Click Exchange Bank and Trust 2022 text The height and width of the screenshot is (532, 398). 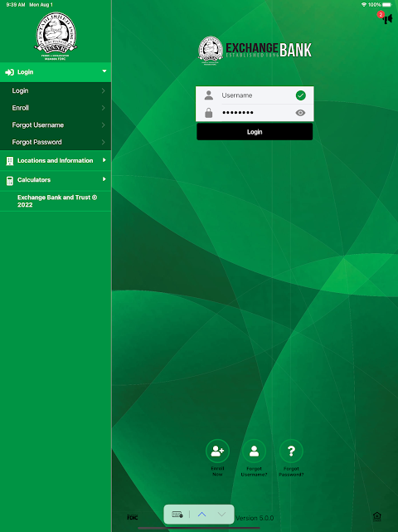57,201
